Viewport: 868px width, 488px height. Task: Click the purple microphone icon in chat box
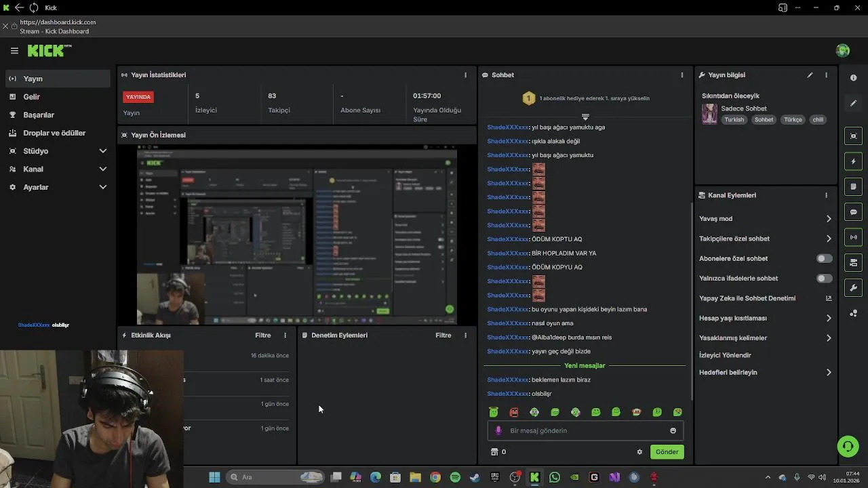click(x=498, y=430)
